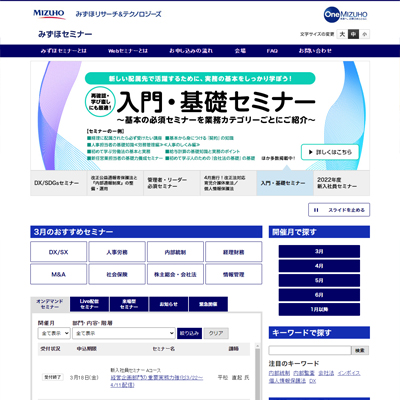400x400 pixels.
Task: Open インボイス keyword link
Action: coord(349,373)
